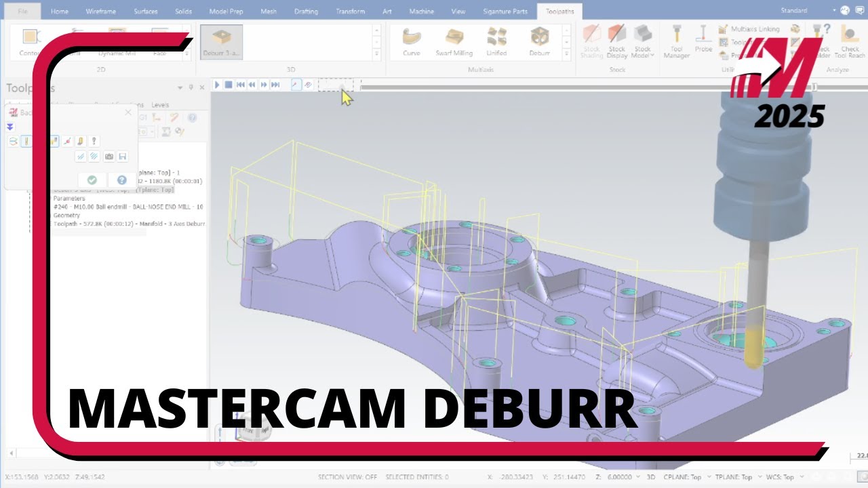Close the Toolpaths panel
The image size is (868, 488).
(x=202, y=87)
